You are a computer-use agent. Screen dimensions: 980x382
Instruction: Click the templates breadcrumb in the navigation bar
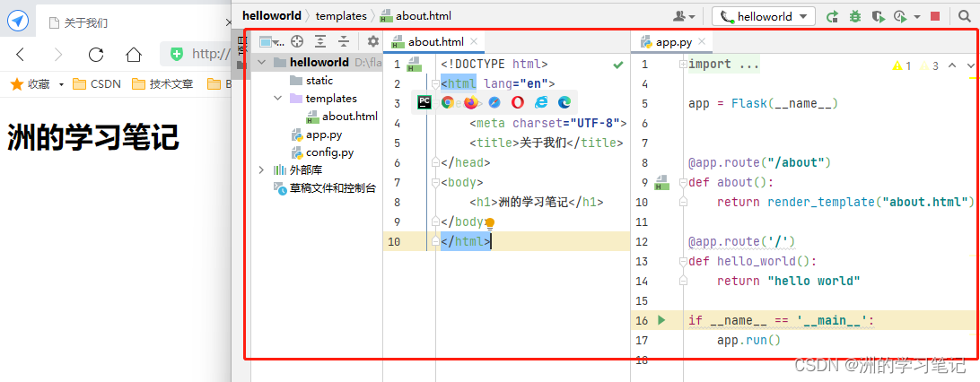341,16
